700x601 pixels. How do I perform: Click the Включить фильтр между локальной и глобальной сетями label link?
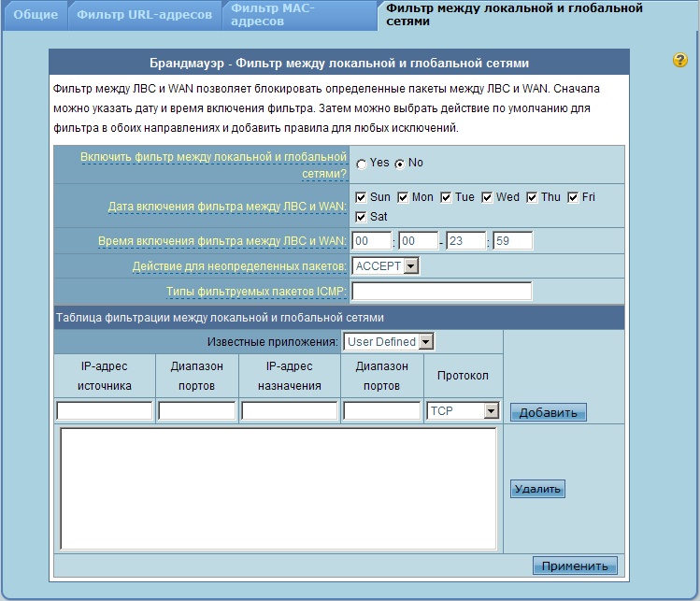[x=213, y=165]
